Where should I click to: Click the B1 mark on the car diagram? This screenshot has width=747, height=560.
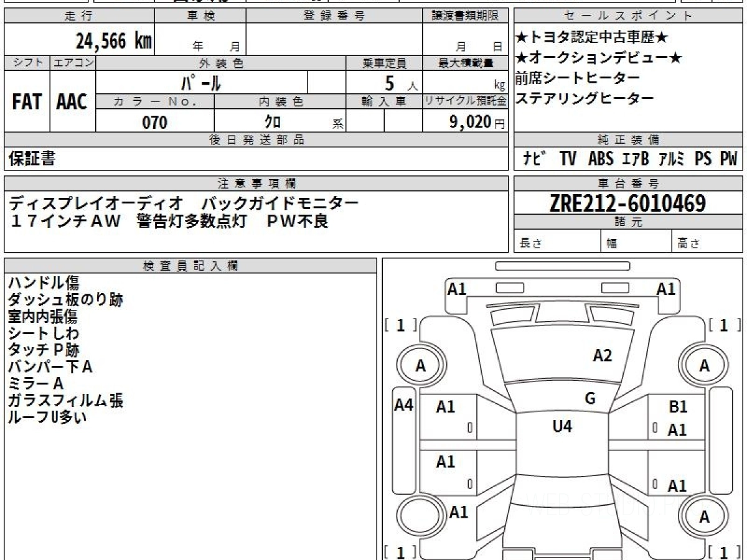(x=678, y=407)
